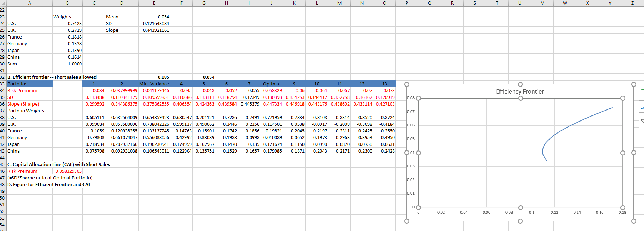Select the Porfolio: header cell
The image size is (644, 231).
tap(30, 84)
